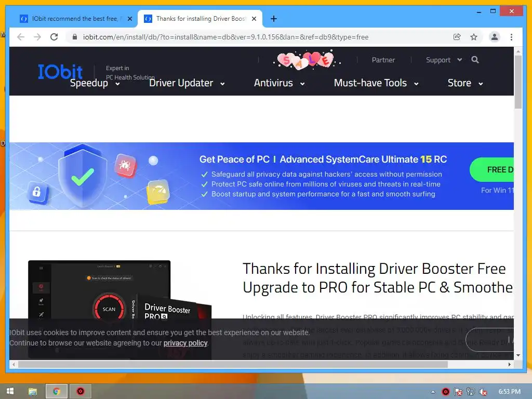Select 'Thanks for installing Driver Boost' tab
Image resolution: width=532 pixels, height=399 pixels.
pyautogui.click(x=199, y=19)
